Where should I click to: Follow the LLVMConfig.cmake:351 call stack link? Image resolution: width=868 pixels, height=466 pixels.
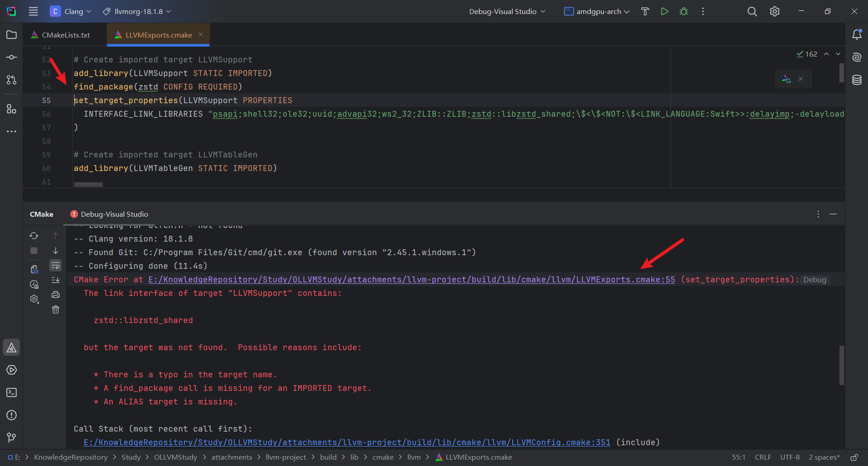347,442
